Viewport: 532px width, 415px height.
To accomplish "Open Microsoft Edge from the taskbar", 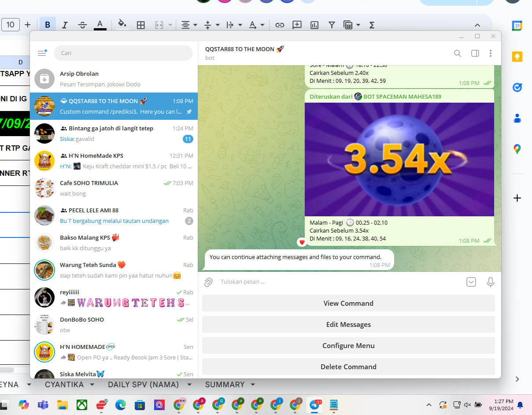I will pos(121,404).
